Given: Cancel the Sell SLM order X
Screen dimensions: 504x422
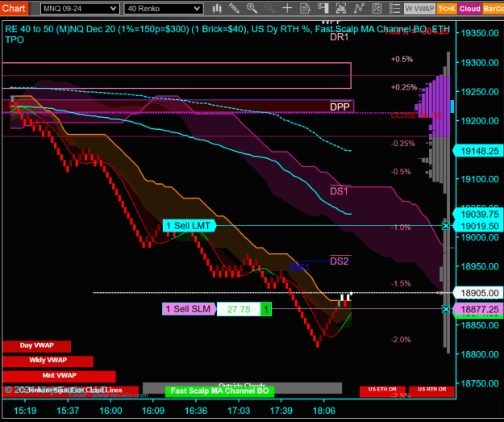Looking at the screenshot, I should 446,309.
